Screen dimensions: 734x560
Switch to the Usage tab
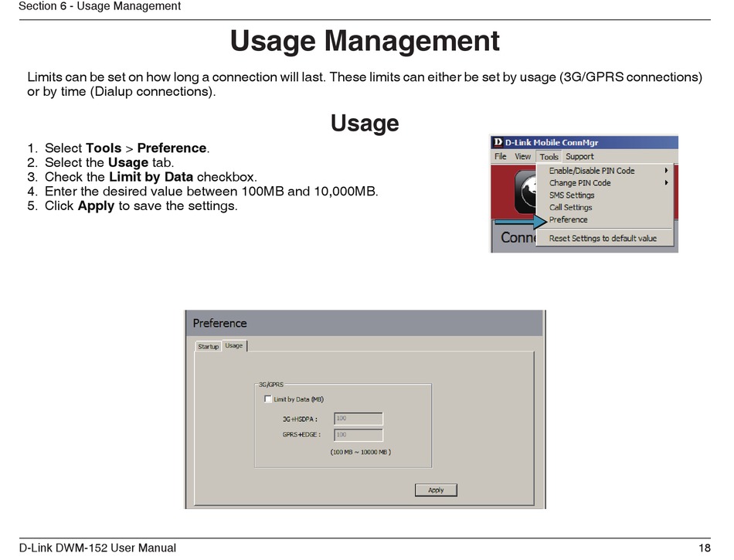pos(234,345)
